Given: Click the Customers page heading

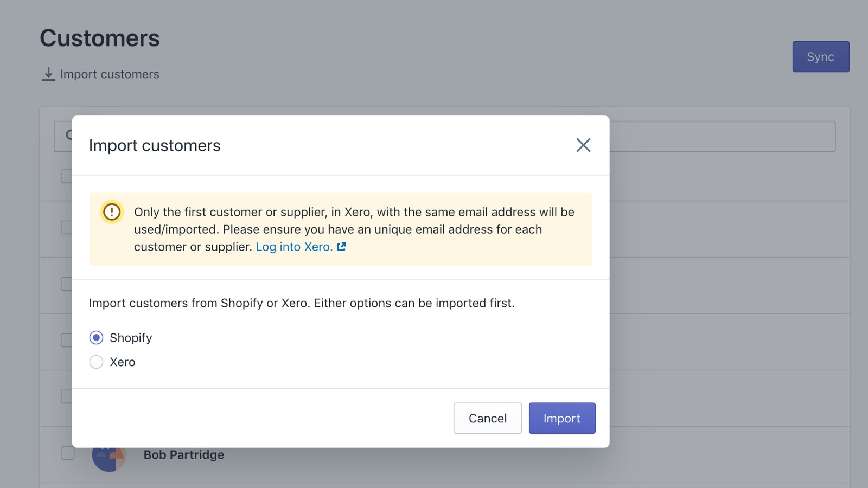Looking at the screenshot, I should pos(100,38).
